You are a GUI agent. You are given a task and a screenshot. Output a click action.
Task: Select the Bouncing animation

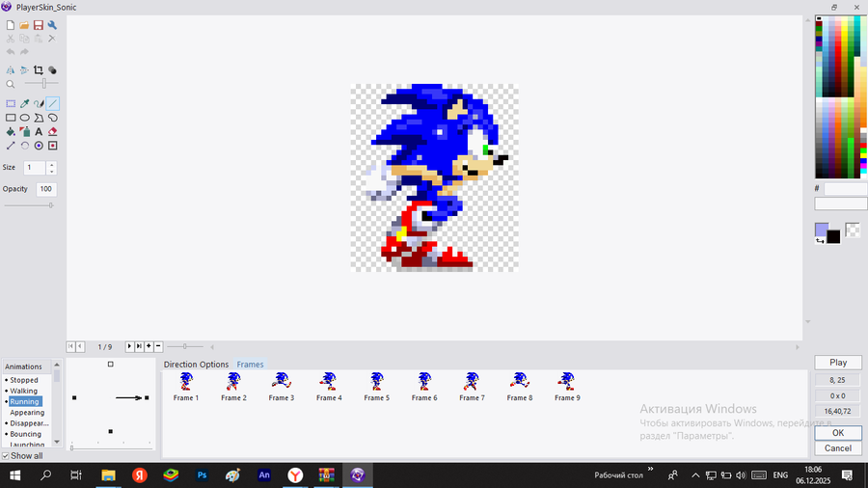[x=25, y=434]
